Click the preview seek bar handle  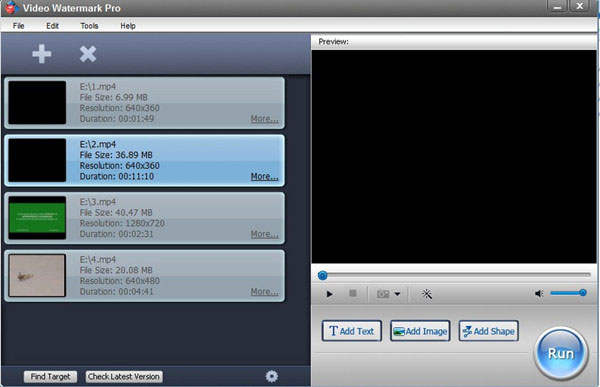click(323, 275)
